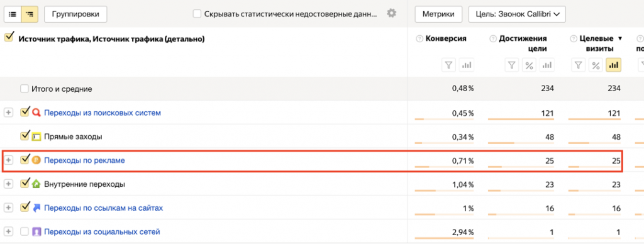Expand Внутренние переходы row
This screenshot has width=644, height=244.
[x=8, y=184]
